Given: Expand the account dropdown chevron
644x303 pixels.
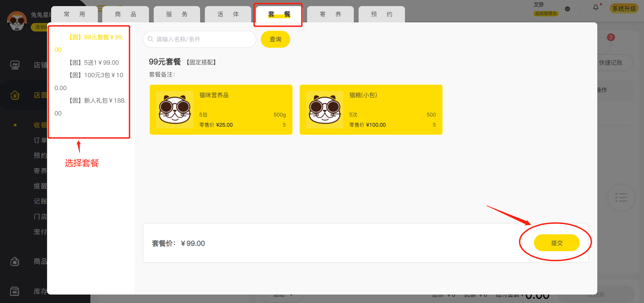Looking at the screenshot, I should coord(567,9).
